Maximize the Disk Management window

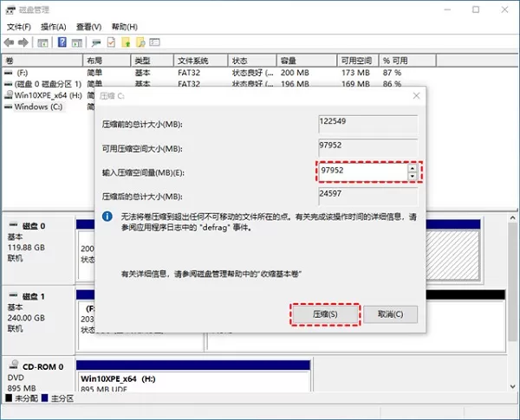click(x=476, y=10)
